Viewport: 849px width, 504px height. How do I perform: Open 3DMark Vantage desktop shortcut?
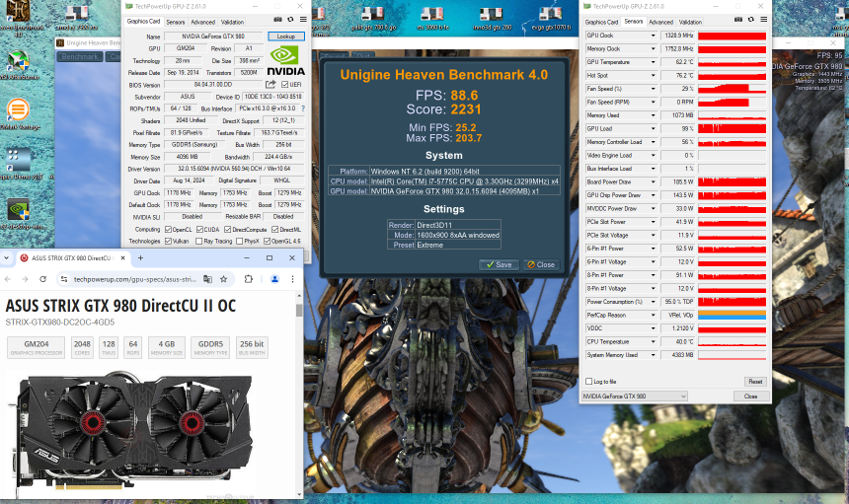tap(19, 114)
